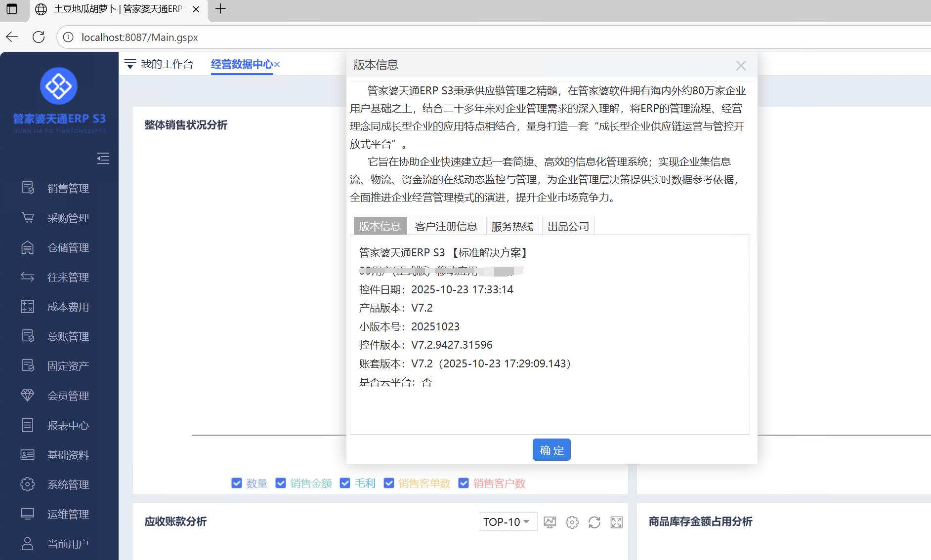
Task: Refresh the 应收账款分析 panel
Action: pos(594,522)
